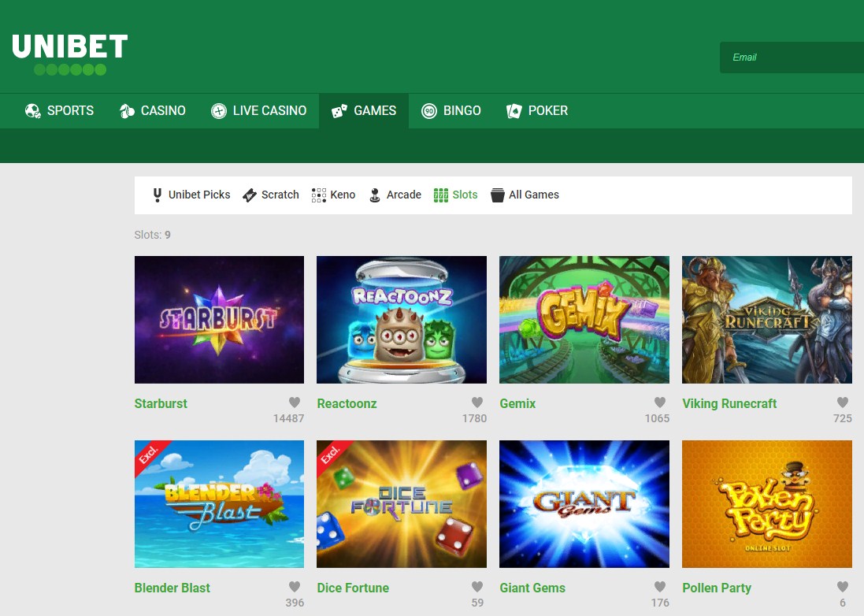Filter games by Keno
864x616 pixels.
click(x=343, y=195)
